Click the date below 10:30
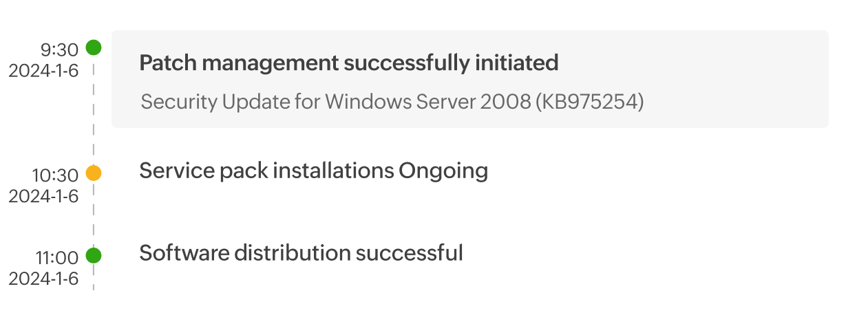This screenshot has width=868, height=324. pyautogui.click(x=43, y=196)
